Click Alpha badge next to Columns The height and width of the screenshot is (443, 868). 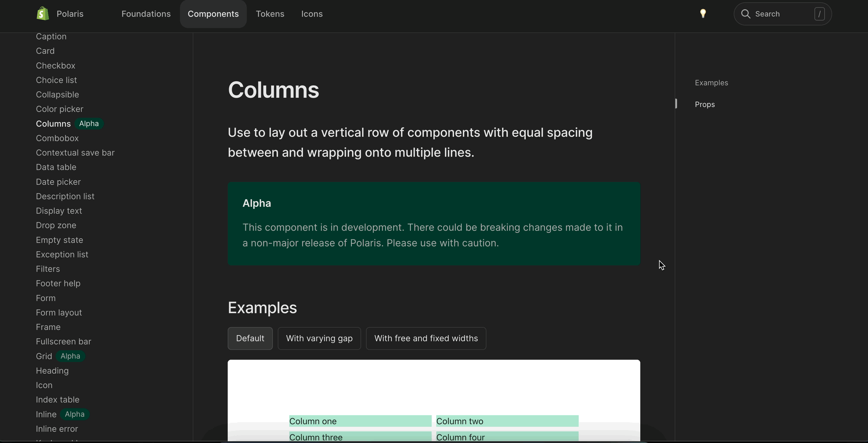[x=89, y=124]
